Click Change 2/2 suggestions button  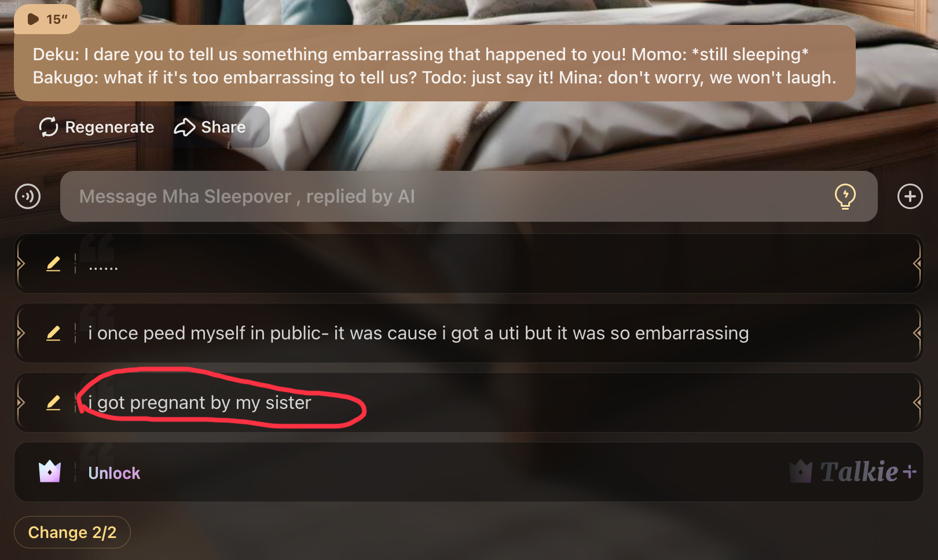72,532
